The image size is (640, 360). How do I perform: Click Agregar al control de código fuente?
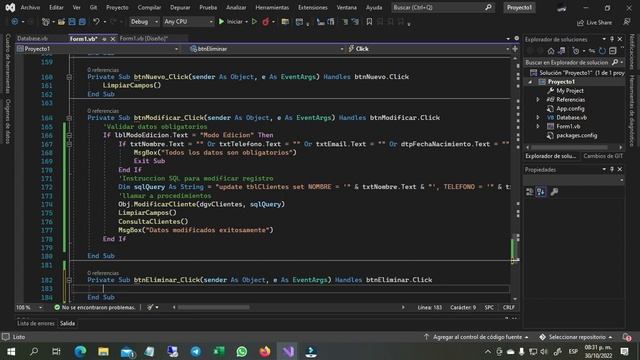(x=476, y=337)
